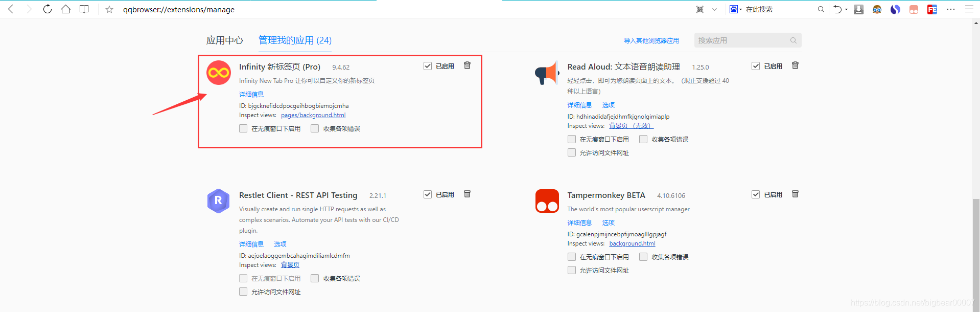The width and height of the screenshot is (980, 312).
Task: Delete Tampermonkey BETA with the trash icon
Action: 795,194
